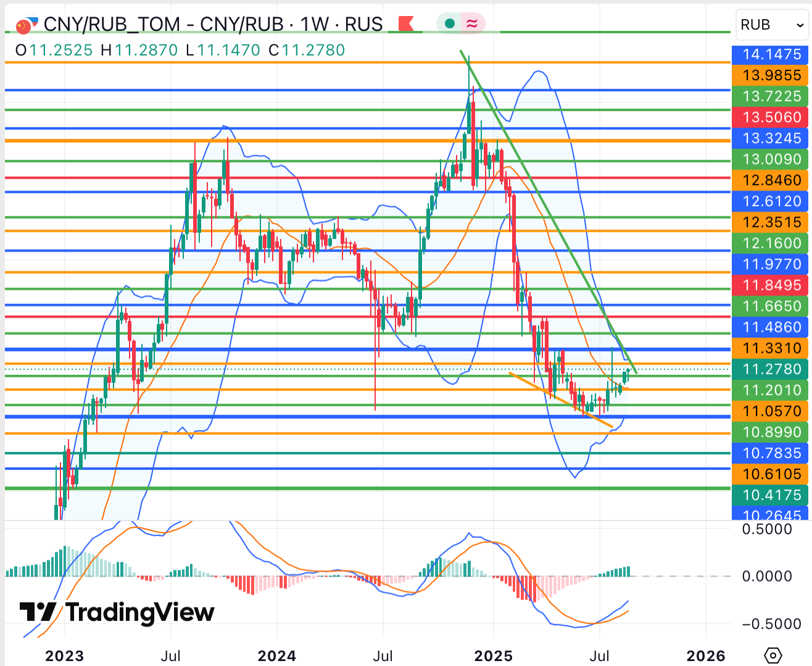The image size is (812, 666).
Task: Click the green market status dot
Action: tap(450, 24)
